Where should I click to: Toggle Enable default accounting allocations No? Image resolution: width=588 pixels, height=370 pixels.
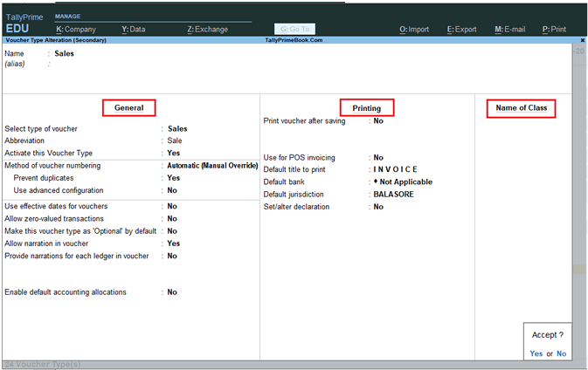click(x=172, y=292)
